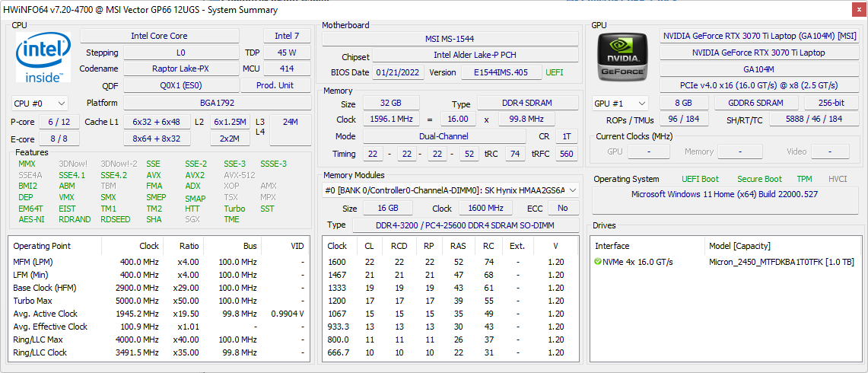Select the Micron_2450 drive entry
868x373 pixels.
tap(781, 262)
